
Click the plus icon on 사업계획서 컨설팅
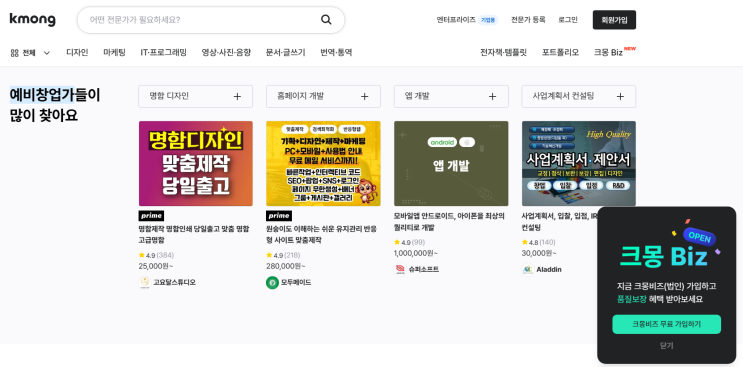coord(620,97)
